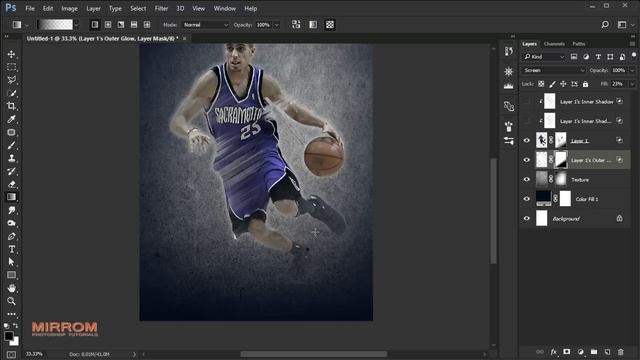Choose Diamond Gradient style in options bar
The image size is (640, 360).
click(147, 25)
